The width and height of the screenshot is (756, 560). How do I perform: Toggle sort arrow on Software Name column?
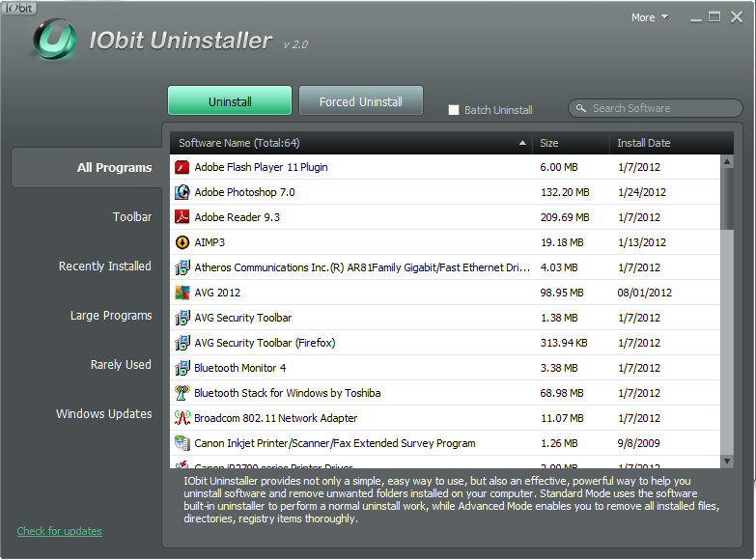point(522,143)
